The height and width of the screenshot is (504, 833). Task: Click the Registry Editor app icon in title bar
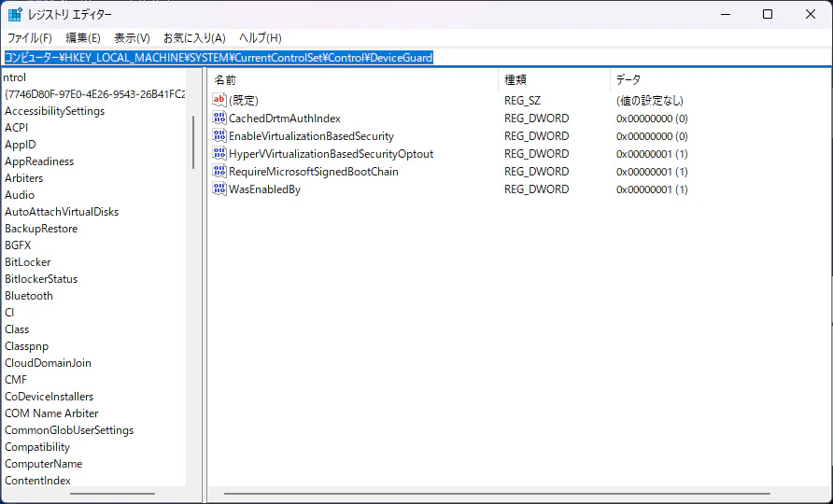(15, 14)
